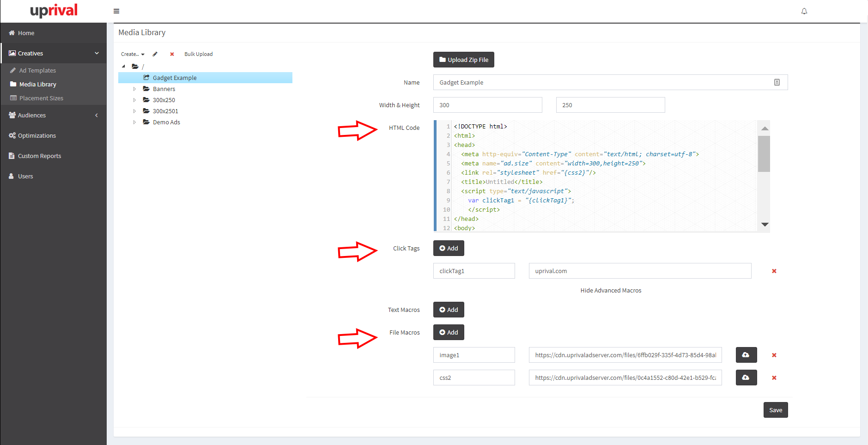The height and width of the screenshot is (445, 868).
Task: Click the Upload Zip File button
Action: click(x=464, y=60)
